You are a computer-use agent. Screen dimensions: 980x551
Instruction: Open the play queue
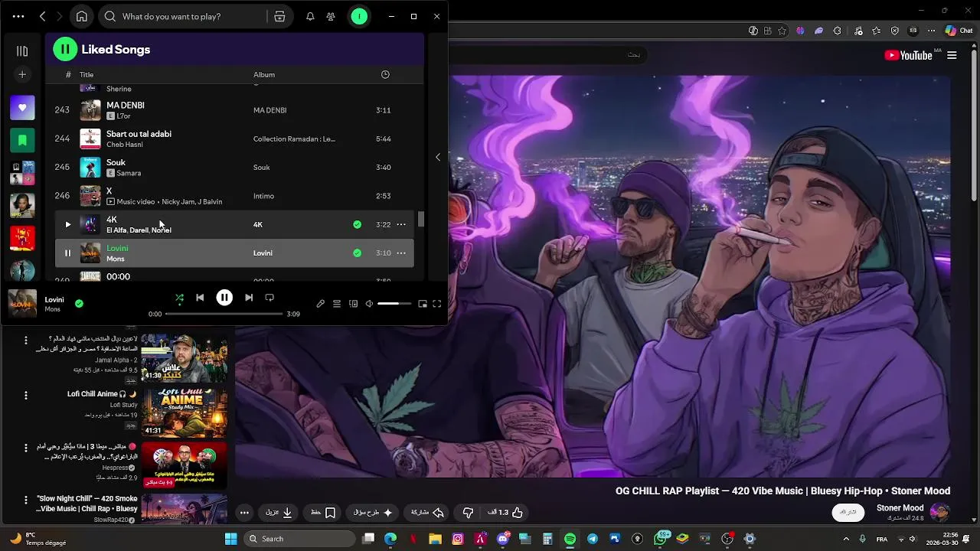(337, 304)
